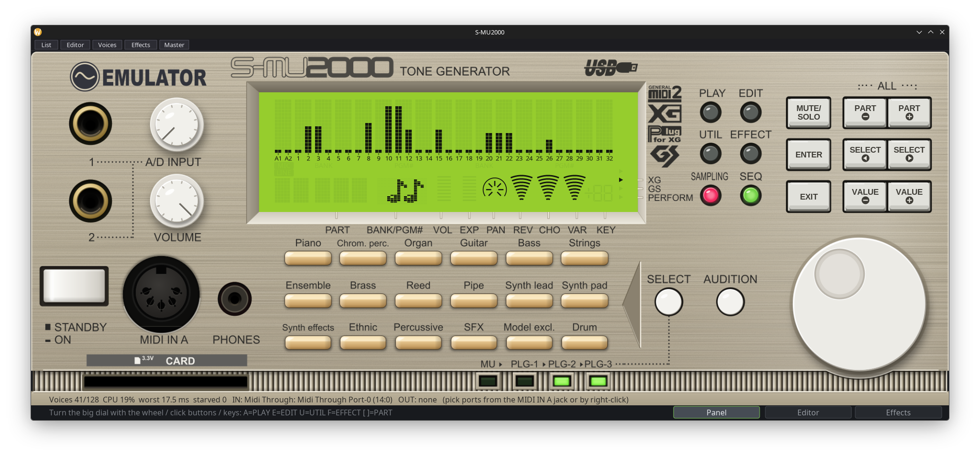Click the SELECT right arrow button
Image resolution: width=980 pixels, height=457 pixels.
(909, 155)
